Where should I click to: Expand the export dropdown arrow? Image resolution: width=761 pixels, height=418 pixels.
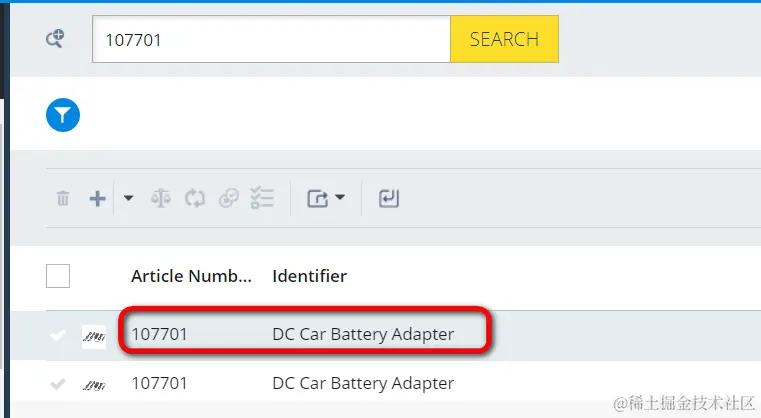pyautogui.click(x=340, y=197)
